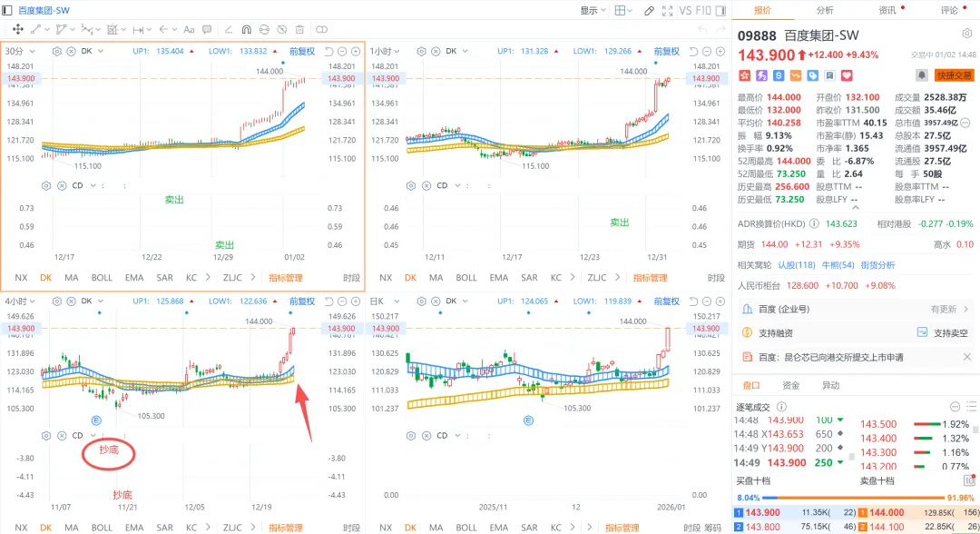Screen dimensions: 980x534
Task: Select the wave polyline drawing tool
Action: pos(87,29)
